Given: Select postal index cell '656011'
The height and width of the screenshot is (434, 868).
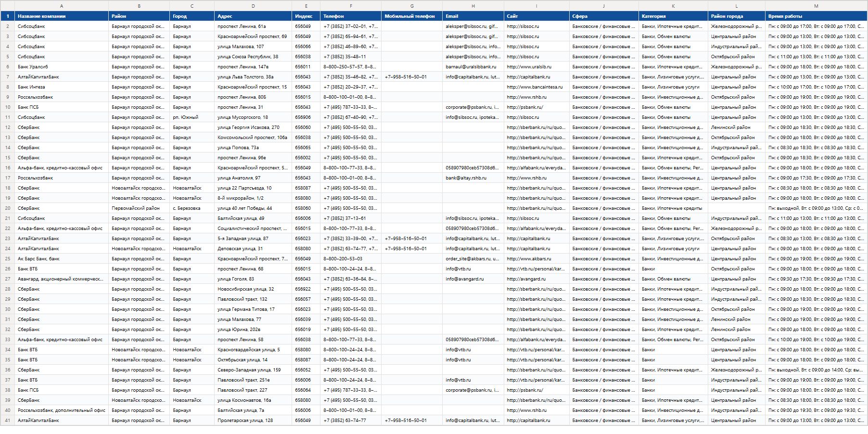Looking at the screenshot, I should 306,66.
